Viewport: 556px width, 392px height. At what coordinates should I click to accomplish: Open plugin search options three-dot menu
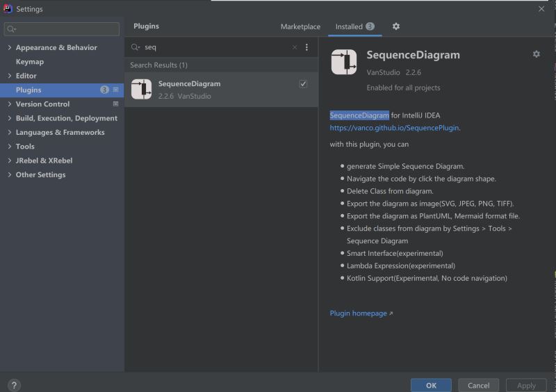[306, 47]
